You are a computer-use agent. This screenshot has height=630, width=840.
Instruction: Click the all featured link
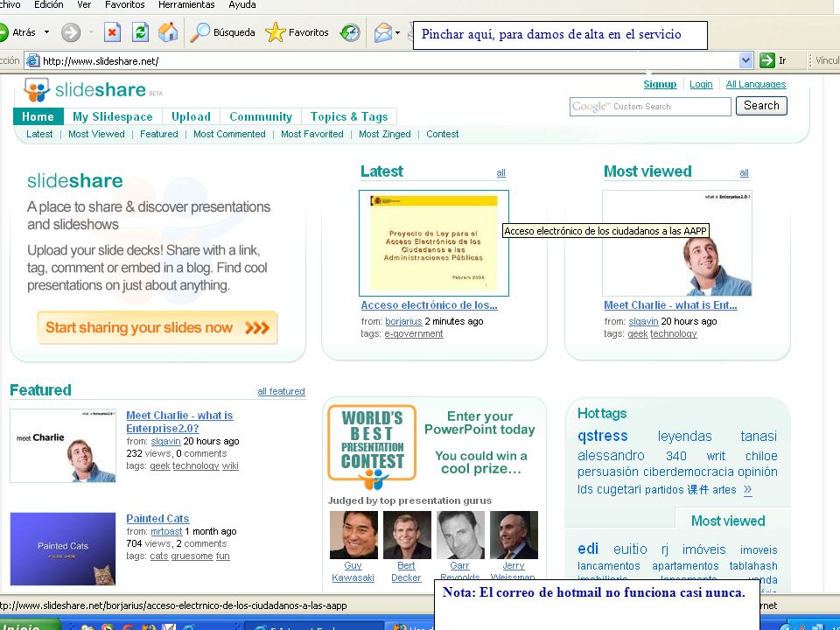[x=281, y=392]
